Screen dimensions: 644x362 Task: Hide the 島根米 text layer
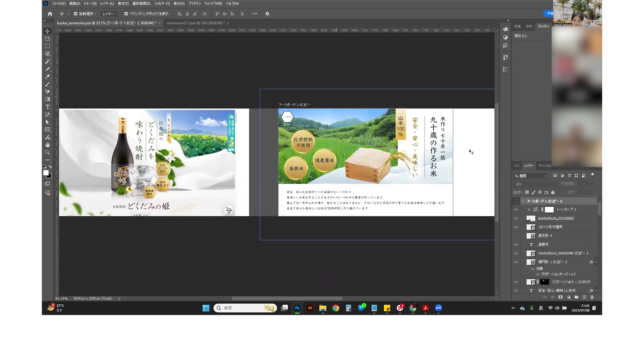[516, 244]
